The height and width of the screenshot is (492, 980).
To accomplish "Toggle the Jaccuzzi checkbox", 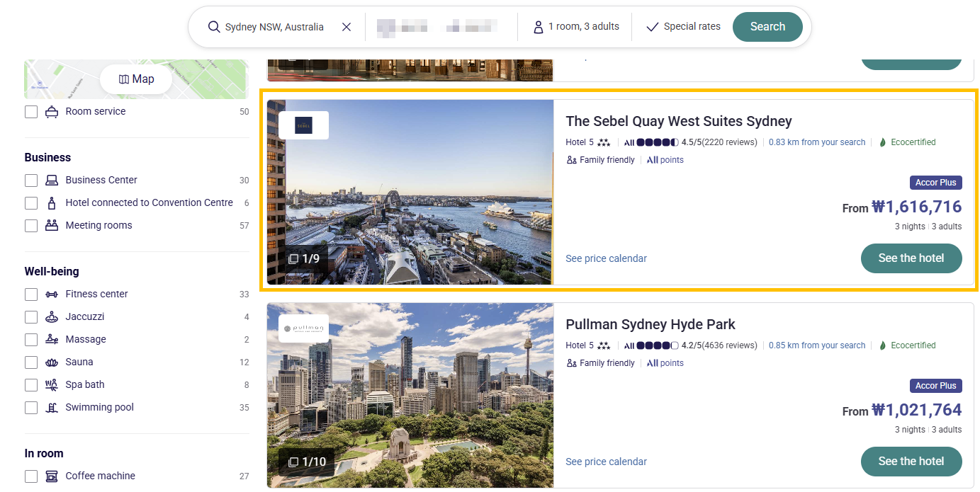I will (31, 317).
